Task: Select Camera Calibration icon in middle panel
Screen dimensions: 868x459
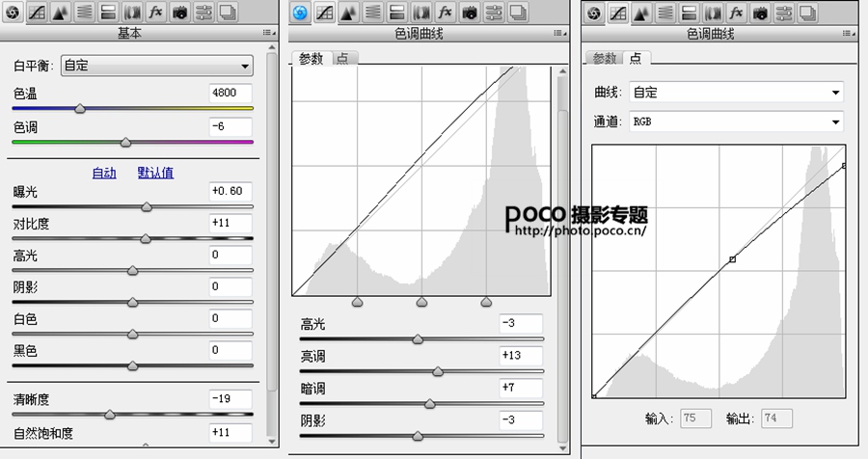Action: click(x=470, y=13)
